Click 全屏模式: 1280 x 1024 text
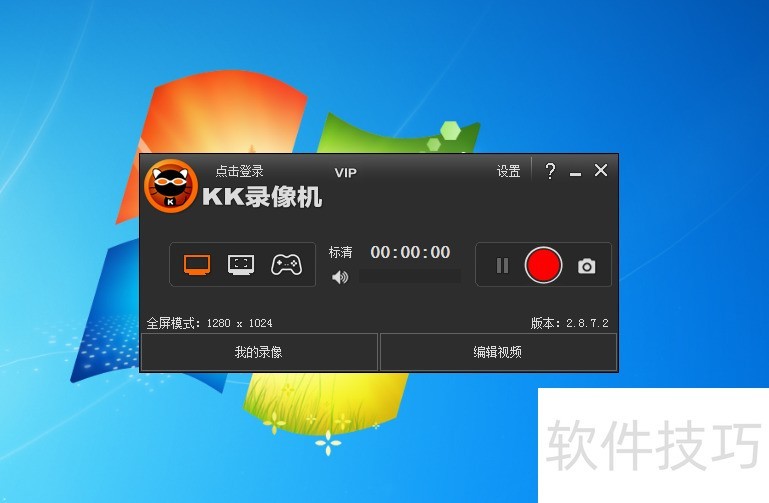The height and width of the screenshot is (503, 769). (209, 323)
